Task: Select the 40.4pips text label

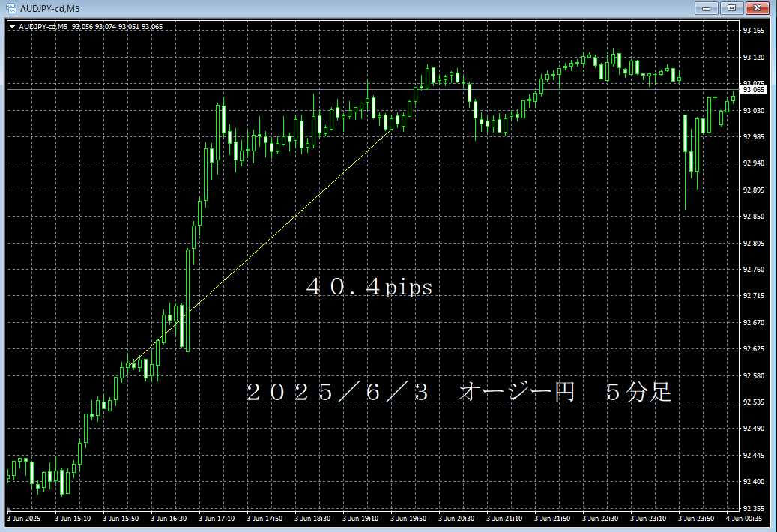Action: [369, 288]
